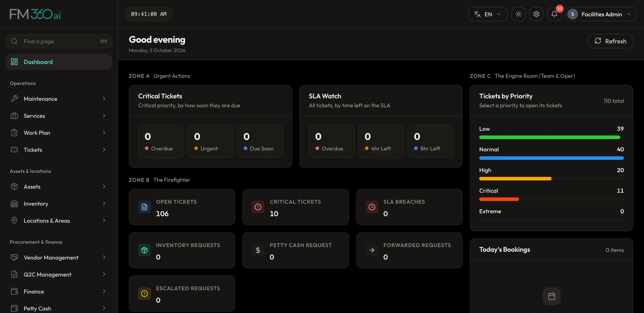Expand the Tickets menu chevron

pos(104,150)
